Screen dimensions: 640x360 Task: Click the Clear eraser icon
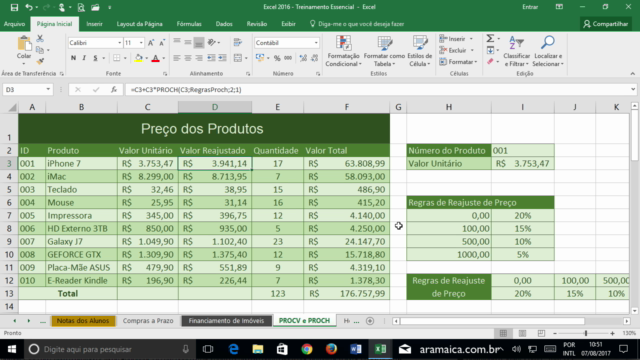[490, 61]
